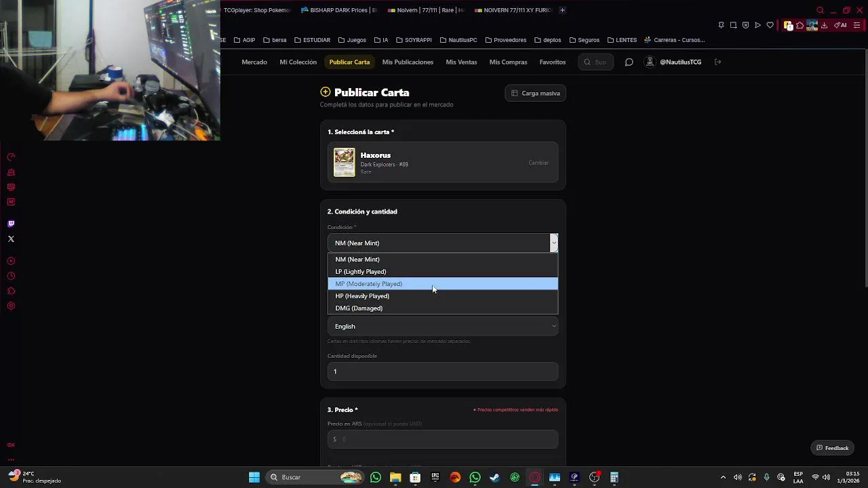Open the Feedback button
The height and width of the screenshot is (488, 868).
(832, 448)
